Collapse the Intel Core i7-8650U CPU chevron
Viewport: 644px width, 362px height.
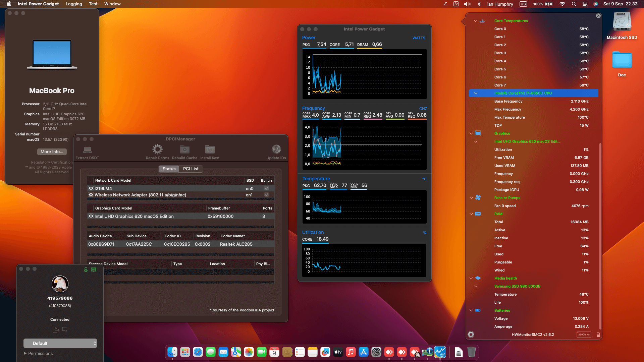[x=475, y=93]
